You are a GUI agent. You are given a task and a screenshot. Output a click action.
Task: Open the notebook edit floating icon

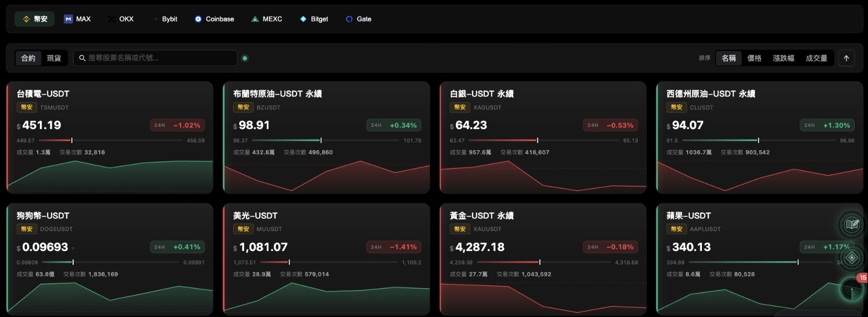tap(852, 225)
